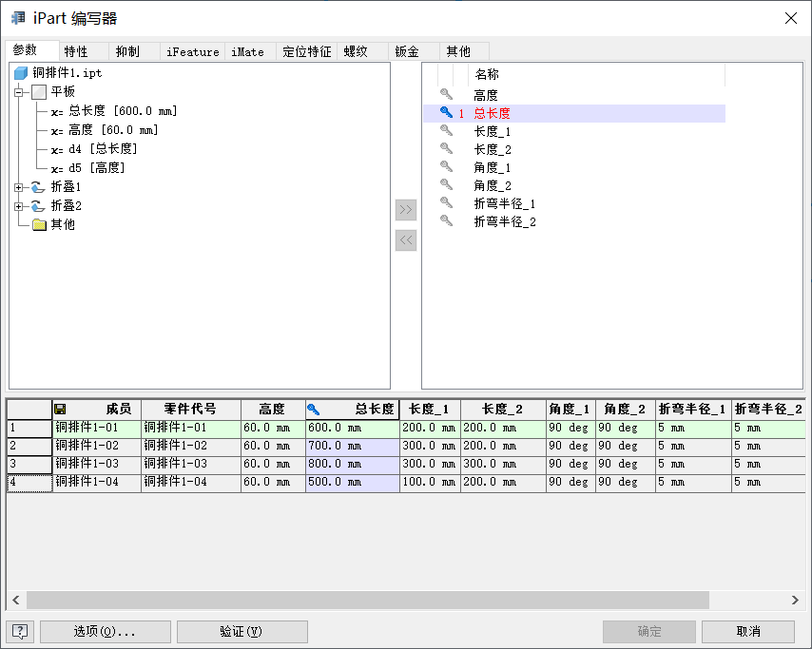Click 零件代号 cell 铜排件1-02
The width and height of the screenshot is (812, 649).
coord(191,447)
